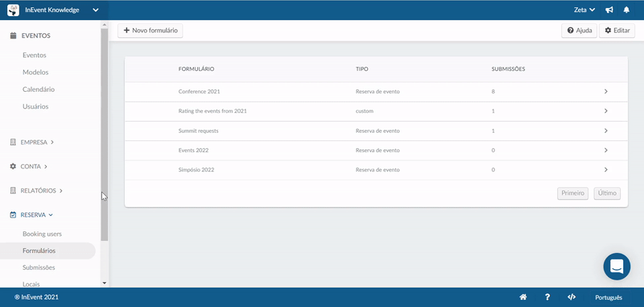Click the Ajuda button
644x307 pixels.
click(x=579, y=31)
